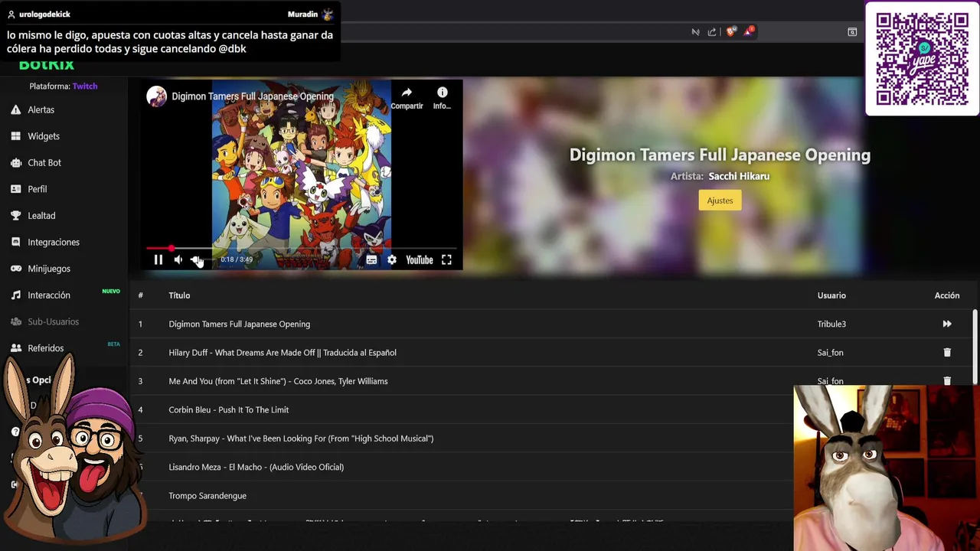The width and height of the screenshot is (980, 551).
Task: Pause the Digimon Tamers video
Action: tap(158, 260)
